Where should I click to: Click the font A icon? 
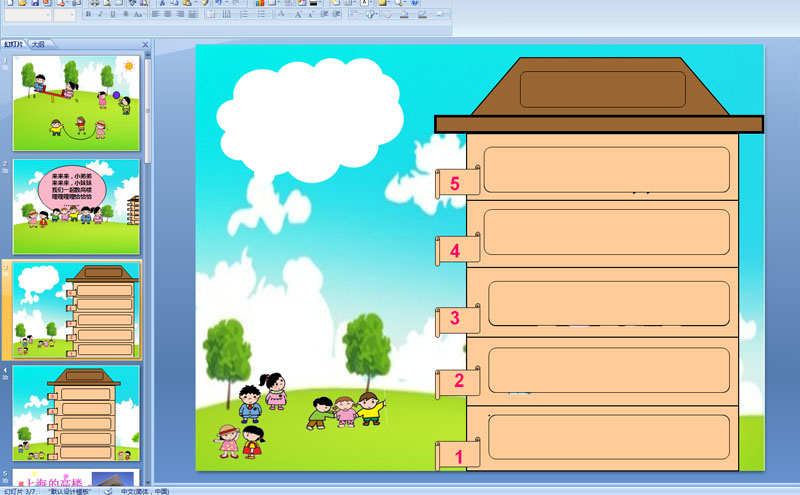[281, 14]
